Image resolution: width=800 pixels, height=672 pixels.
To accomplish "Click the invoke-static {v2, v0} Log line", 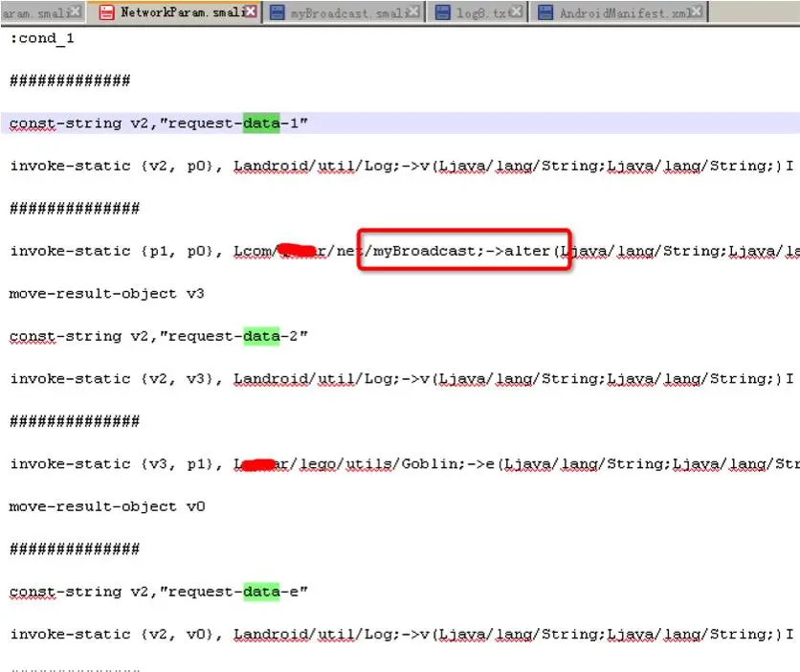I will pyautogui.click(x=402, y=635).
